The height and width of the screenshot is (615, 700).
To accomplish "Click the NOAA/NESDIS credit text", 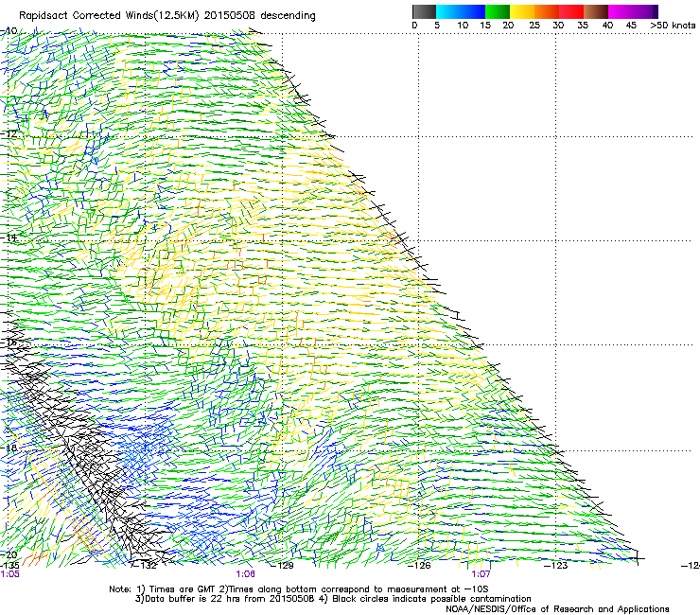I will [557, 609].
